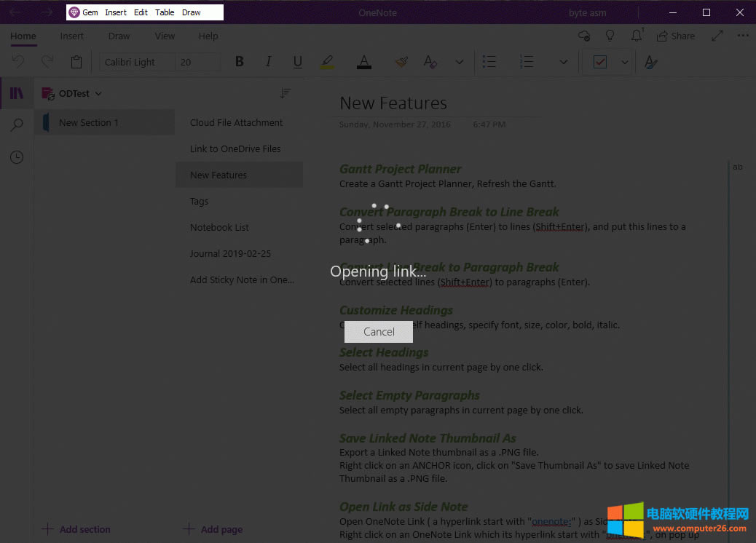Select the Notebooks library icon in the sidebar
Image resolution: width=756 pixels, height=543 pixels.
coord(17,93)
